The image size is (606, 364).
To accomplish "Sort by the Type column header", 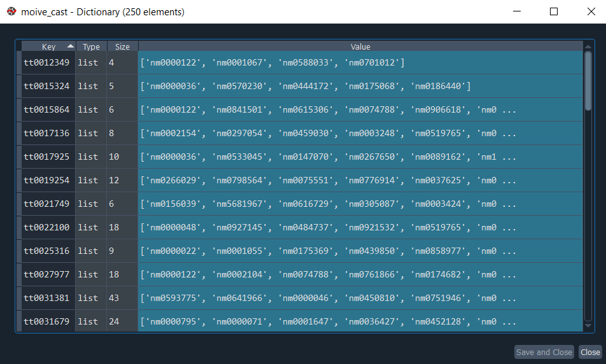I will [x=91, y=46].
